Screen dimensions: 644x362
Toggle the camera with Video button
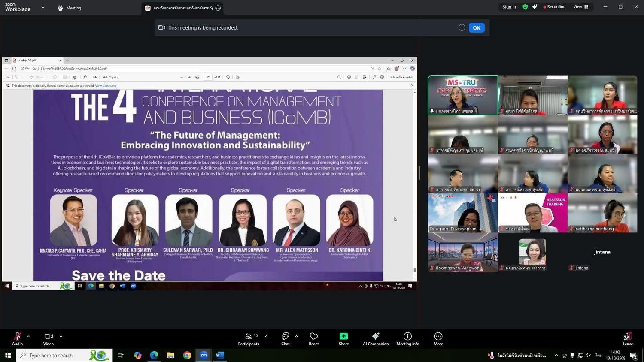[x=49, y=338]
